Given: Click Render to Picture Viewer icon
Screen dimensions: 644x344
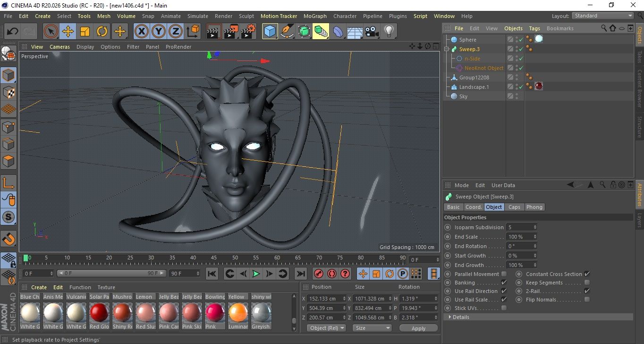Looking at the screenshot, I should click(x=230, y=32).
